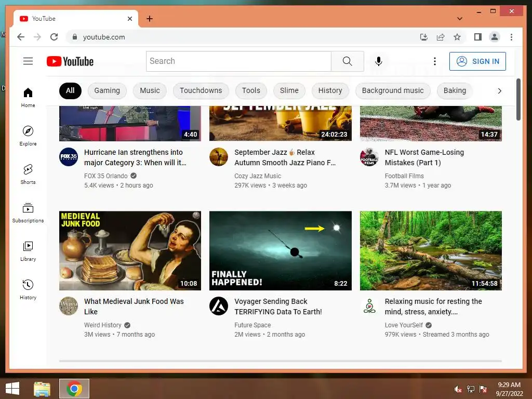Open History in the sidebar
The width and height of the screenshot is (532, 399).
tap(28, 289)
